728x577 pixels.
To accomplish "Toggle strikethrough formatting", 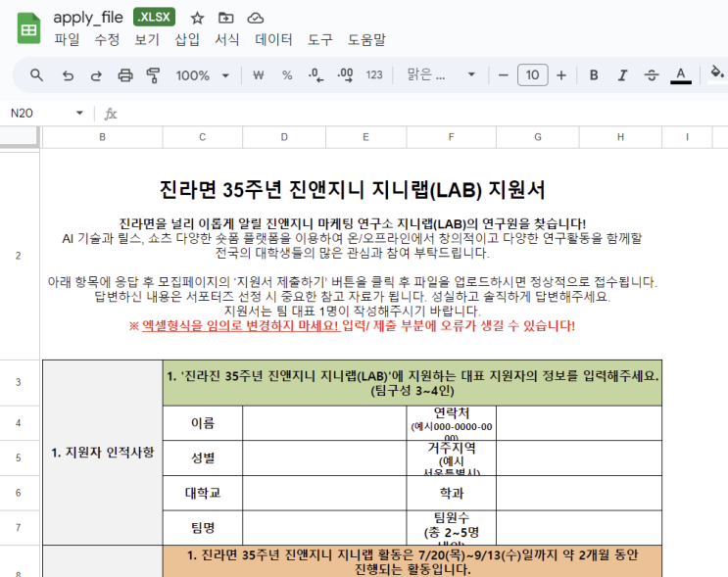I will 652,75.
